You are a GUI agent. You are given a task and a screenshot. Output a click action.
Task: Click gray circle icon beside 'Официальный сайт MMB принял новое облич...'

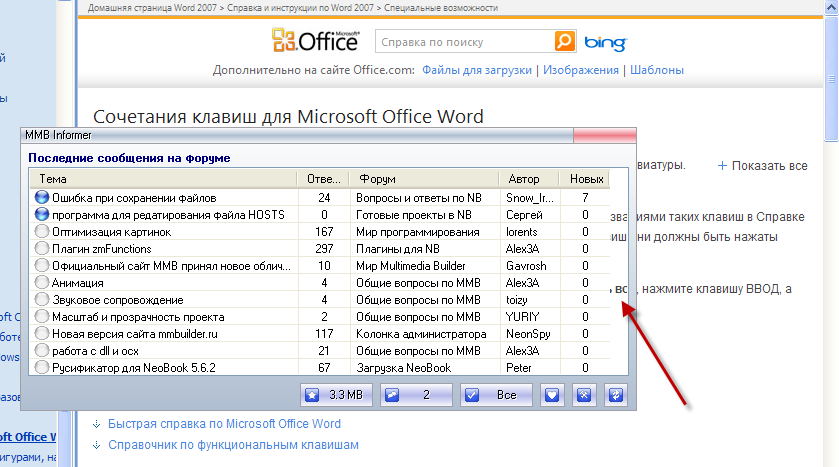(x=42, y=265)
